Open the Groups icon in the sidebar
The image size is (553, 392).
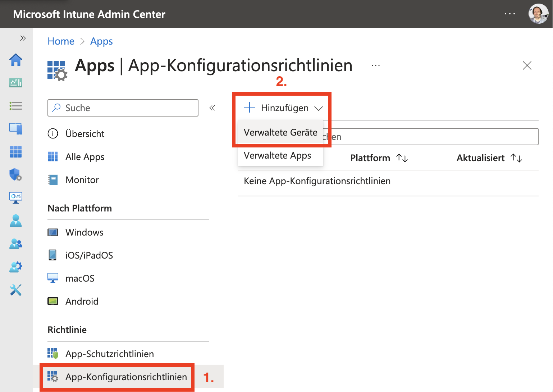(x=16, y=244)
